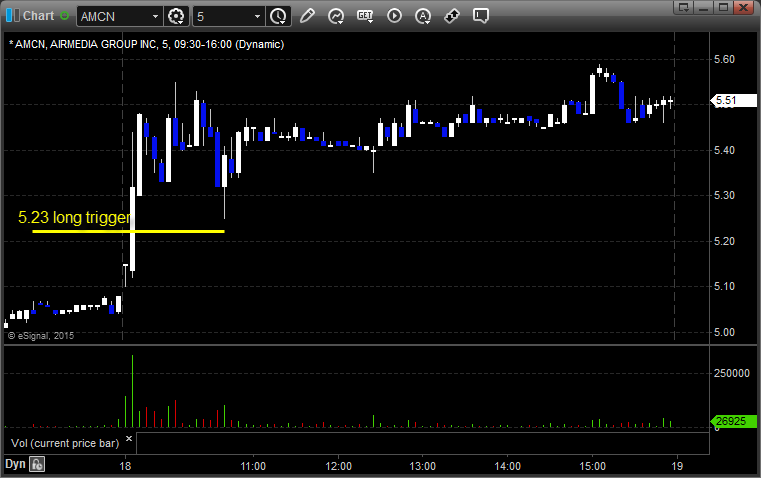The width and height of the screenshot is (761, 478).
Task: Expand the AMCN symbol dropdown arrow
Action: (155, 16)
